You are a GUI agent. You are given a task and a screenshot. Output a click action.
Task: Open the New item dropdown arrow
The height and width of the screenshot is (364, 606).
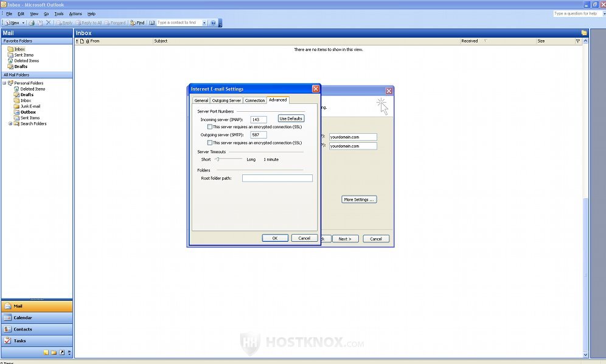pyautogui.click(x=23, y=22)
